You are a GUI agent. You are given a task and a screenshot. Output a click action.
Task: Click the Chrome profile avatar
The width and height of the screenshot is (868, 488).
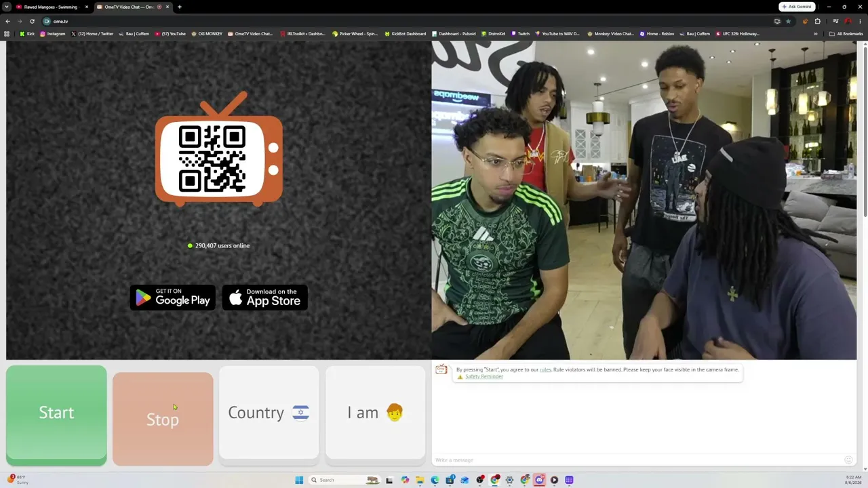tap(848, 21)
